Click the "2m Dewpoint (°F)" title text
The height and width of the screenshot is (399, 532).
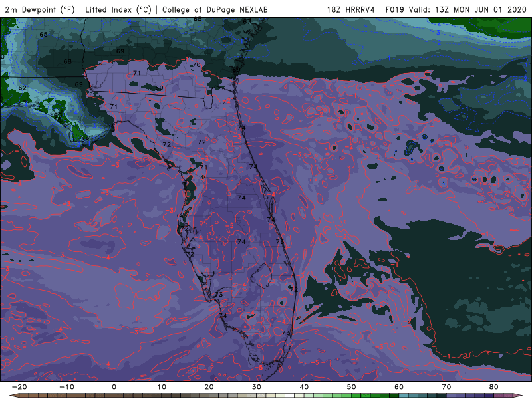pyautogui.click(x=40, y=9)
